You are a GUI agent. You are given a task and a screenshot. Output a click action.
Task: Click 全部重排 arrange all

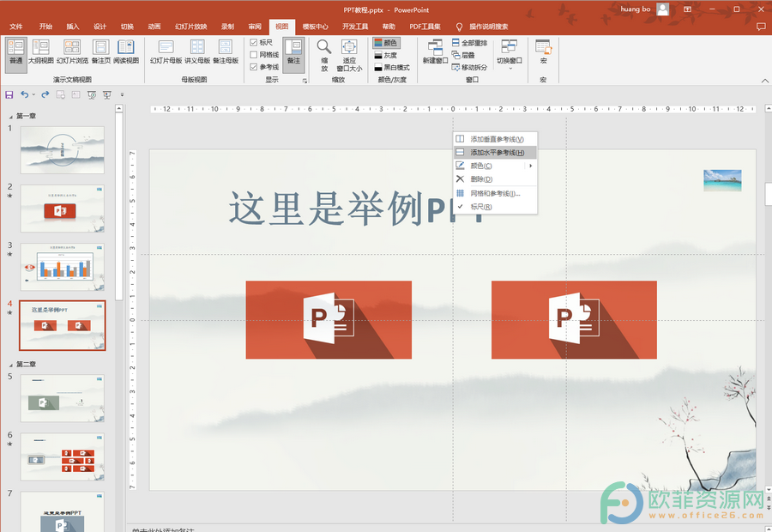click(x=470, y=43)
